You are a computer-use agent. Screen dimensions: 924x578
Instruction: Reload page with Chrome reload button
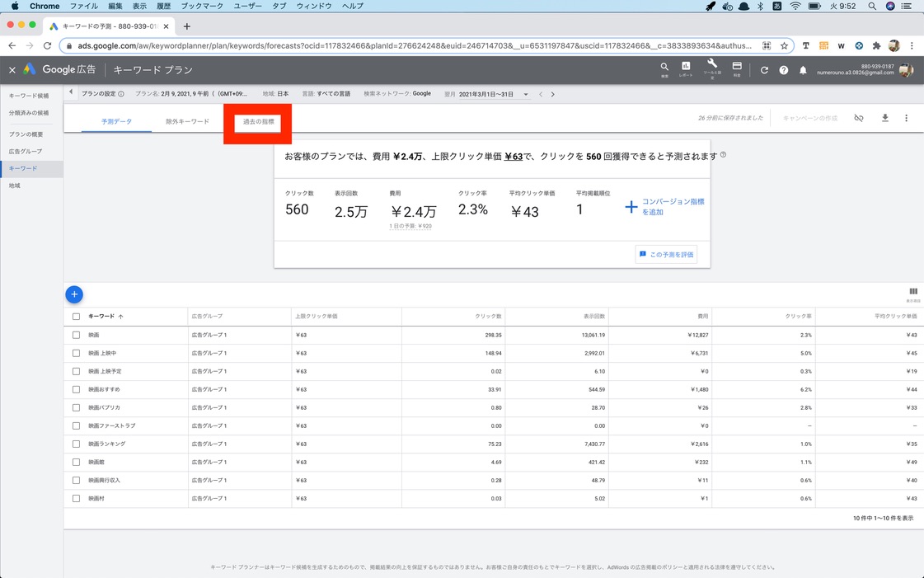pyautogui.click(x=47, y=45)
